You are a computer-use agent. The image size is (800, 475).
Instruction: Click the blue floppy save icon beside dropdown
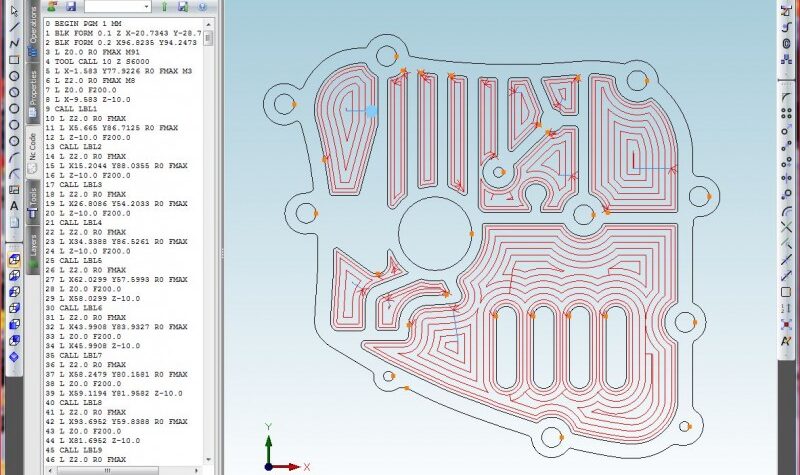71,6
